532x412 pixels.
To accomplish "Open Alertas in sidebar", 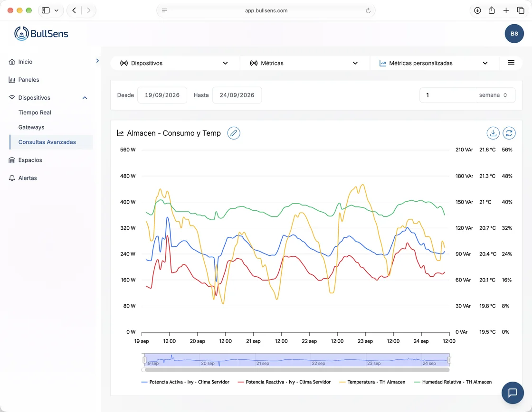I will (23, 178).
